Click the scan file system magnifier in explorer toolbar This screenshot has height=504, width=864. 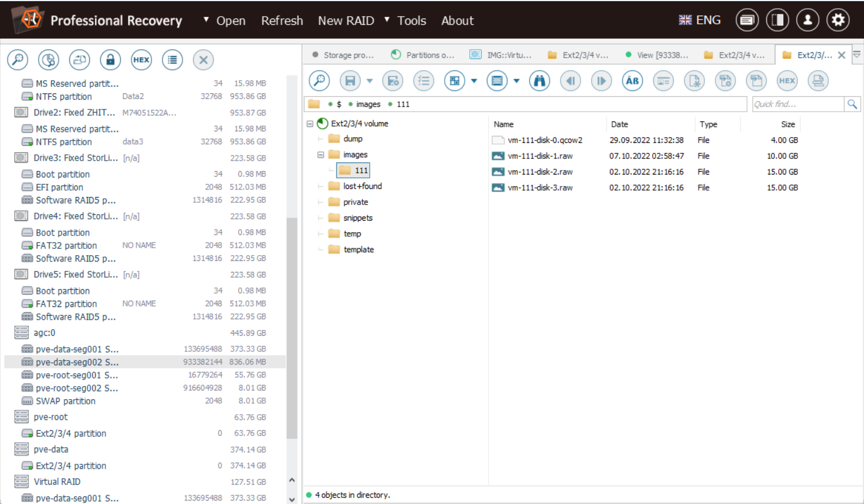click(x=319, y=81)
